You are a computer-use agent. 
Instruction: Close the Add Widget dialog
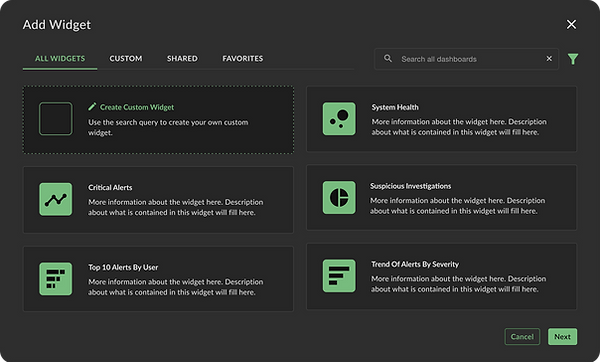click(571, 24)
